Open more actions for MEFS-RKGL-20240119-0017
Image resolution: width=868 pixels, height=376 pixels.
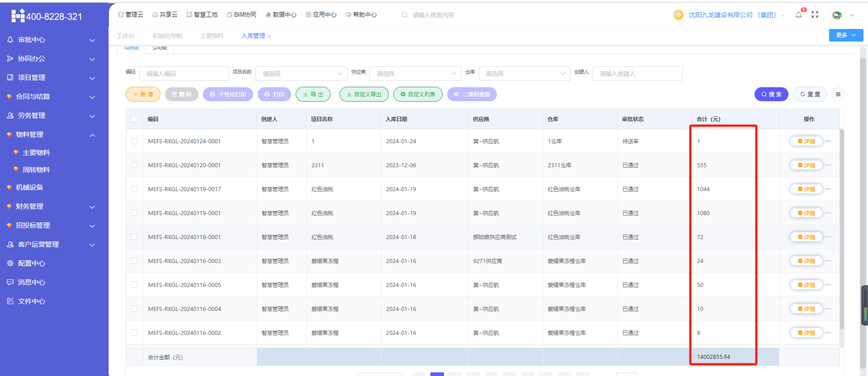point(828,189)
